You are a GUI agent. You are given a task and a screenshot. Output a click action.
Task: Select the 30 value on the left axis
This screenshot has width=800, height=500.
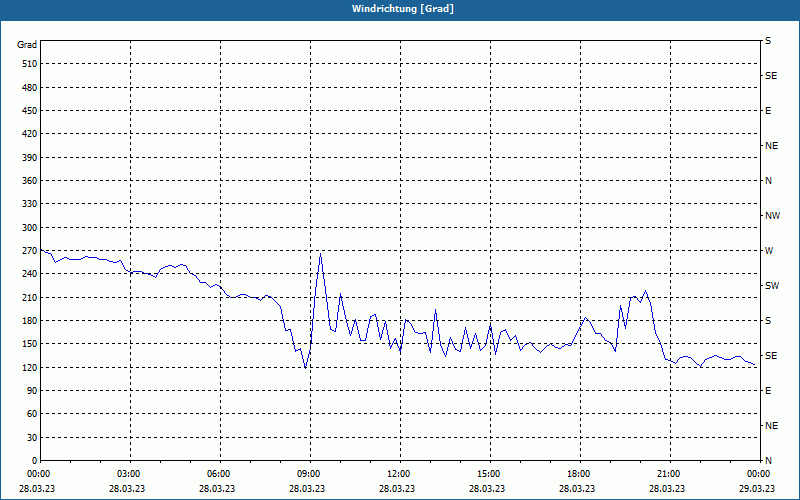click(32, 438)
